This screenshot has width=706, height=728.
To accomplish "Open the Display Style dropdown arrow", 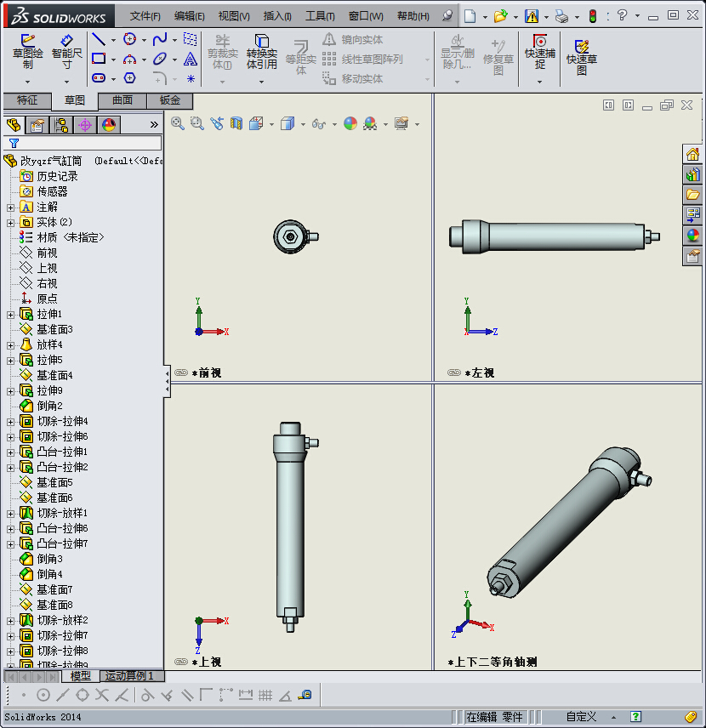I will point(304,124).
